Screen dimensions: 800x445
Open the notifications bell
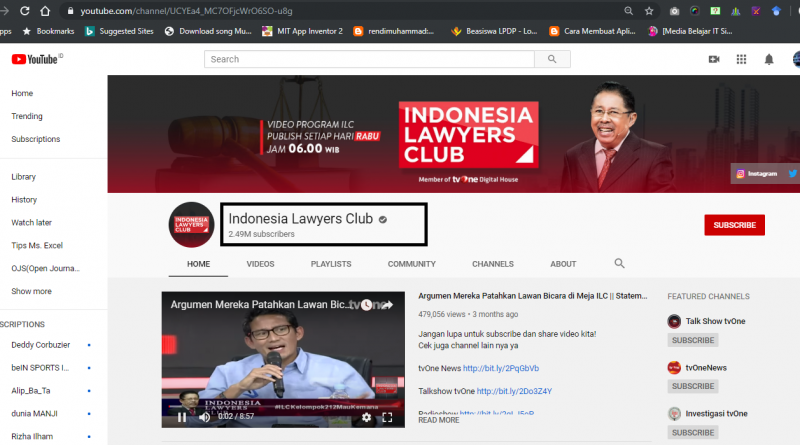click(769, 59)
